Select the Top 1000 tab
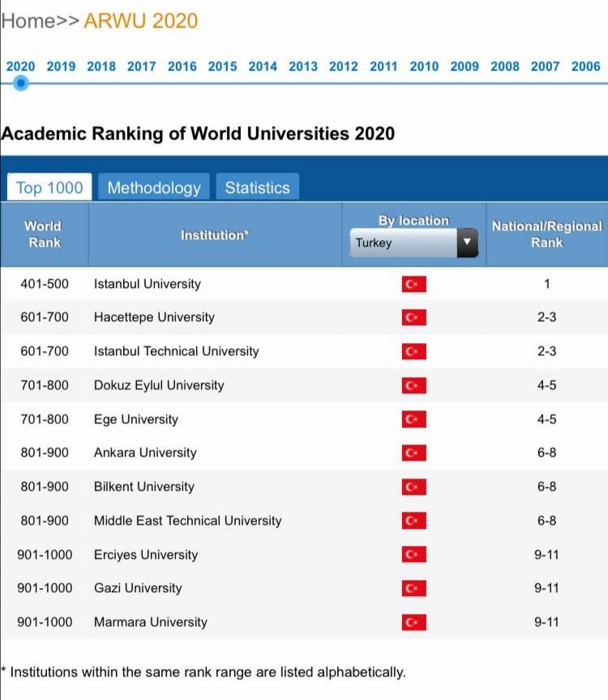Viewport: 608px width, 700px height. 49,187
